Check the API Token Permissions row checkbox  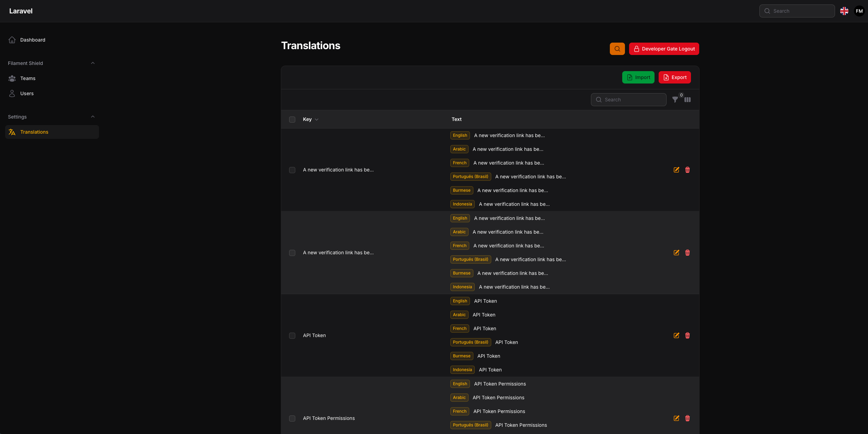pos(292,419)
